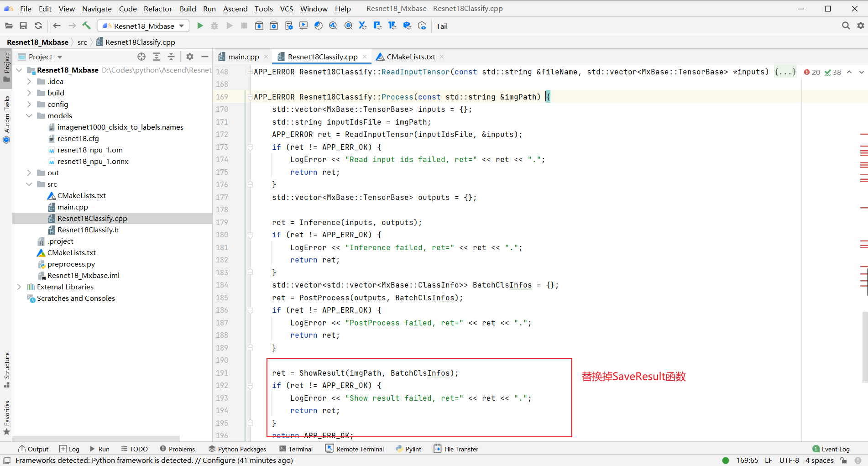Open Project panel options gear

190,57
